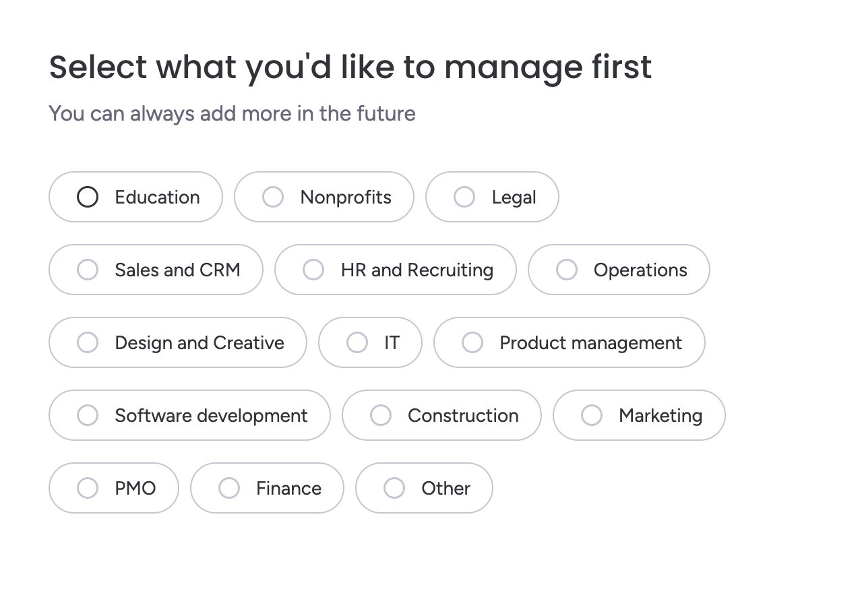Click the Education option pill
Image resolution: width=860 pixels, height=616 pixels.
pyautogui.click(x=135, y=197)
